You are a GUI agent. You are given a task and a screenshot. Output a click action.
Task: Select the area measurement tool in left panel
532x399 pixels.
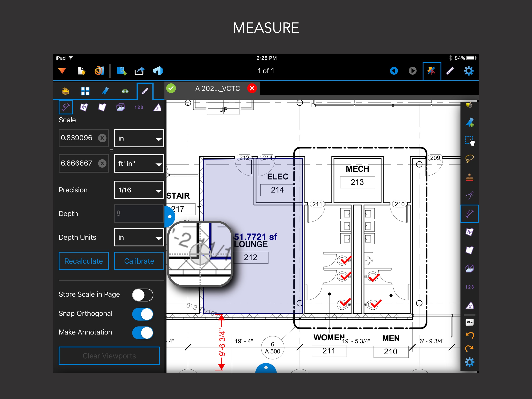point(84,107)
